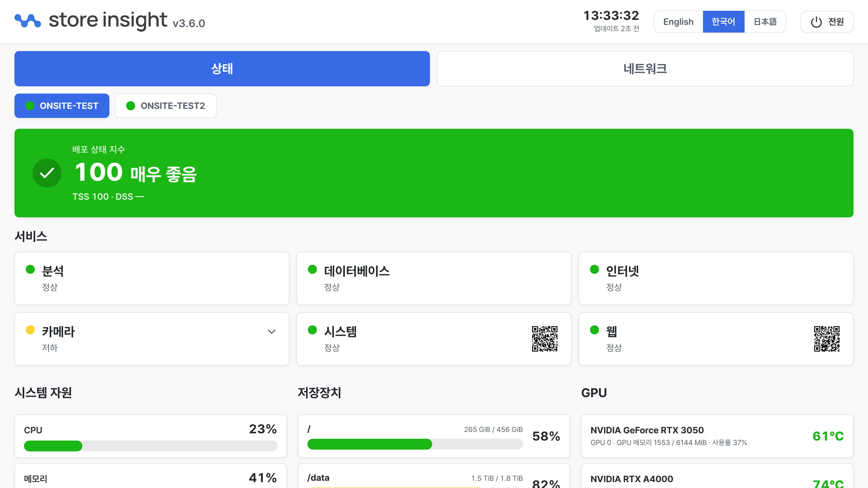868x488 pixels.
Task: Select the ONSITE-TEST2 site tab
Action: coord(165,106)
